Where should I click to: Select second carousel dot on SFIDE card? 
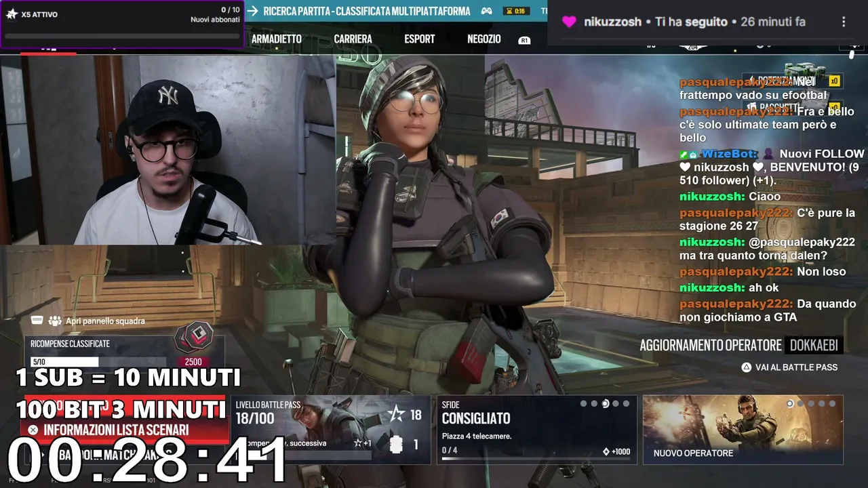(x=594, y=404)
